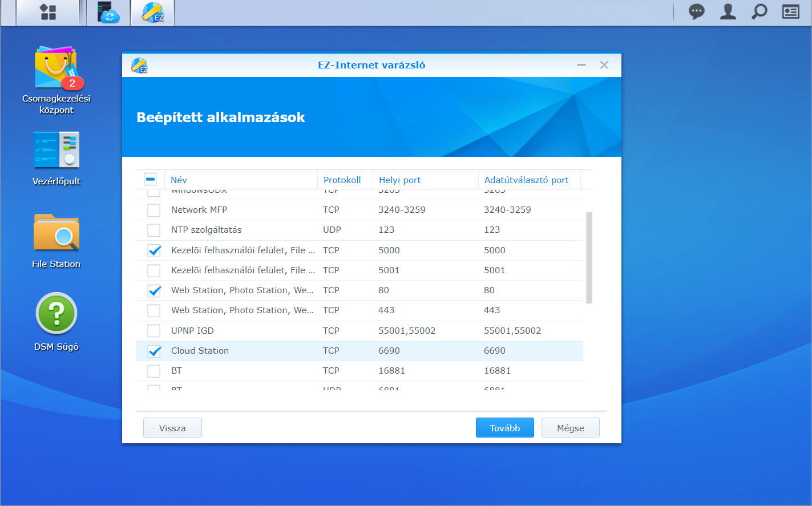The image size is (812, 506).
Task: Select the Network MFP row name
Action: click(x=199, y=210)
